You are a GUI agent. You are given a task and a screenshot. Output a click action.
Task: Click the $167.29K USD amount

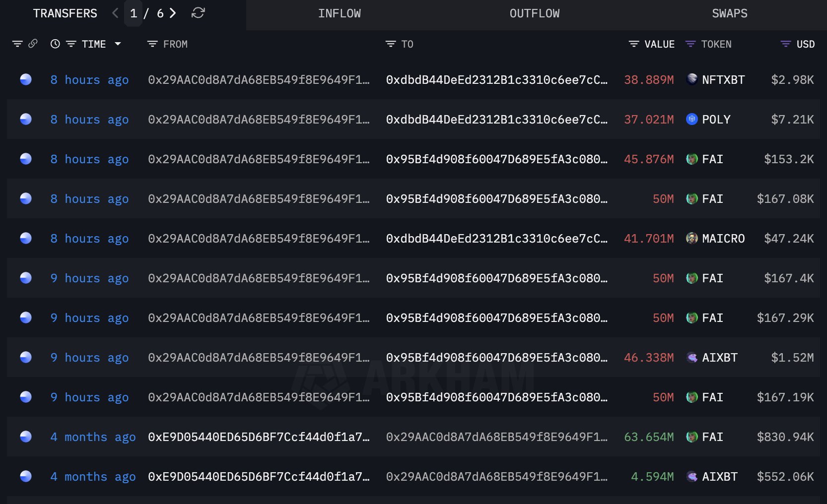(785, 318)
